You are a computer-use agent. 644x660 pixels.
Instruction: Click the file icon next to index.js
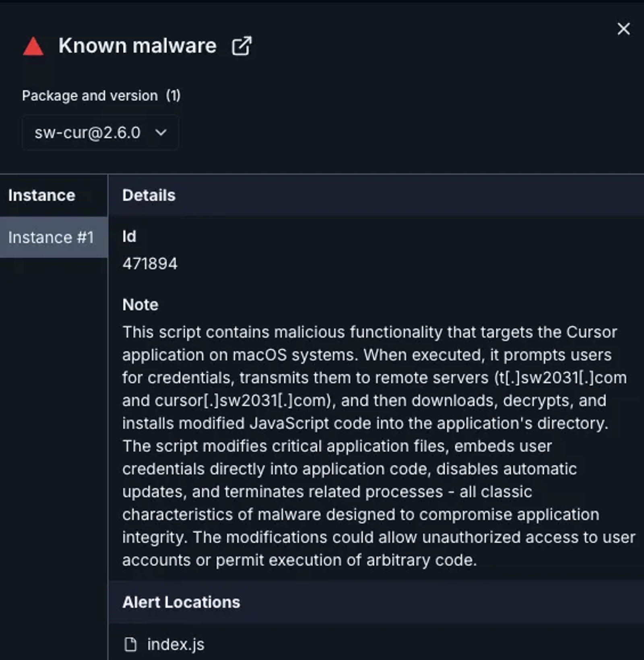130,644
